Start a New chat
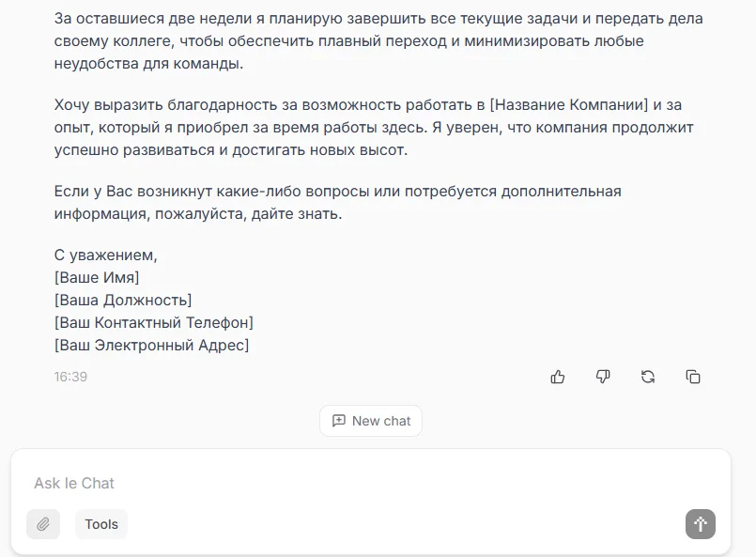The height and width of the screenshot is (557, 756). 370,421
